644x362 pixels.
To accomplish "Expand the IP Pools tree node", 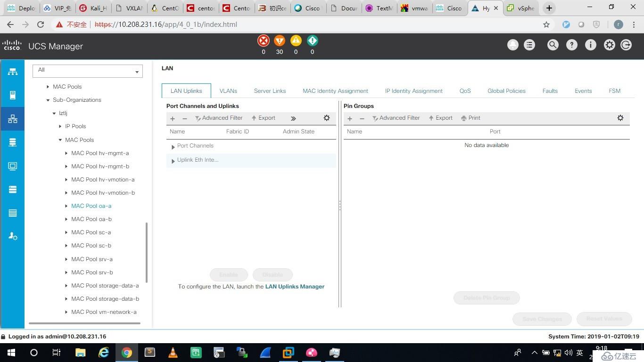I will 60,126.
